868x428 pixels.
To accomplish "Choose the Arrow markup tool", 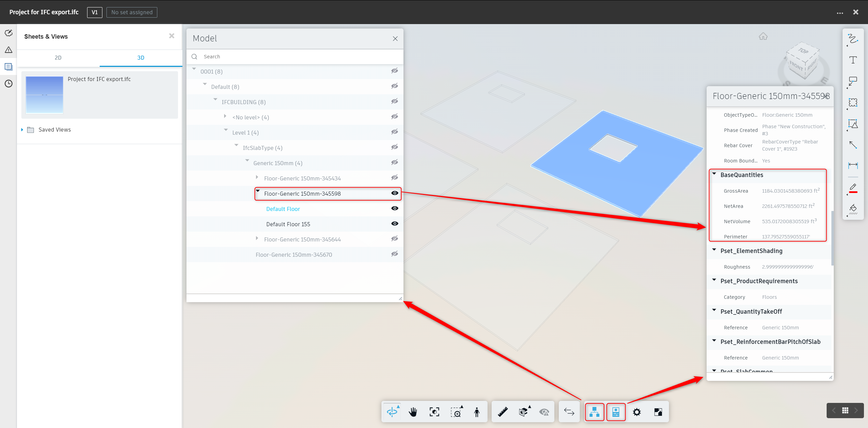I will tap(853, 145).
